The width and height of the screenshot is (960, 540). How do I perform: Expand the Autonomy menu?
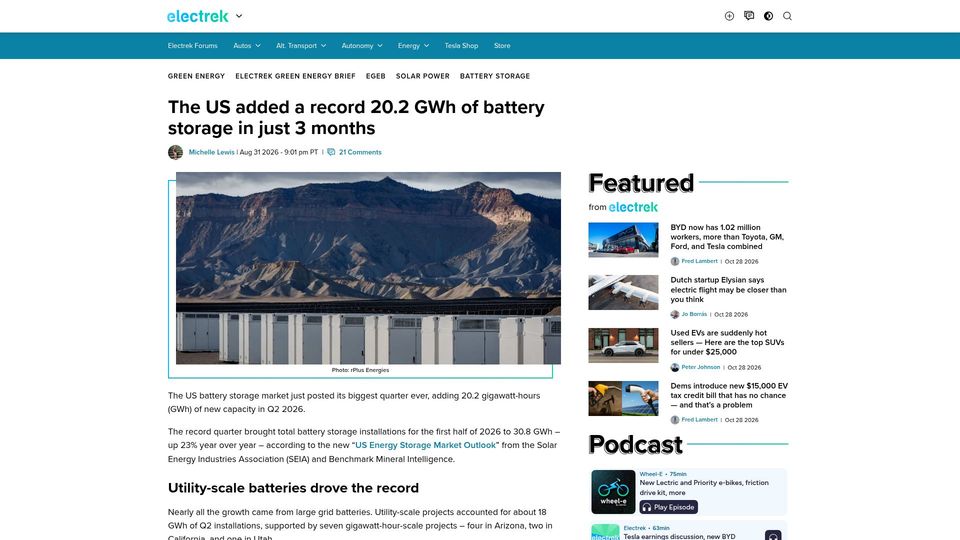pyautogui.click(x=362, y=46)
